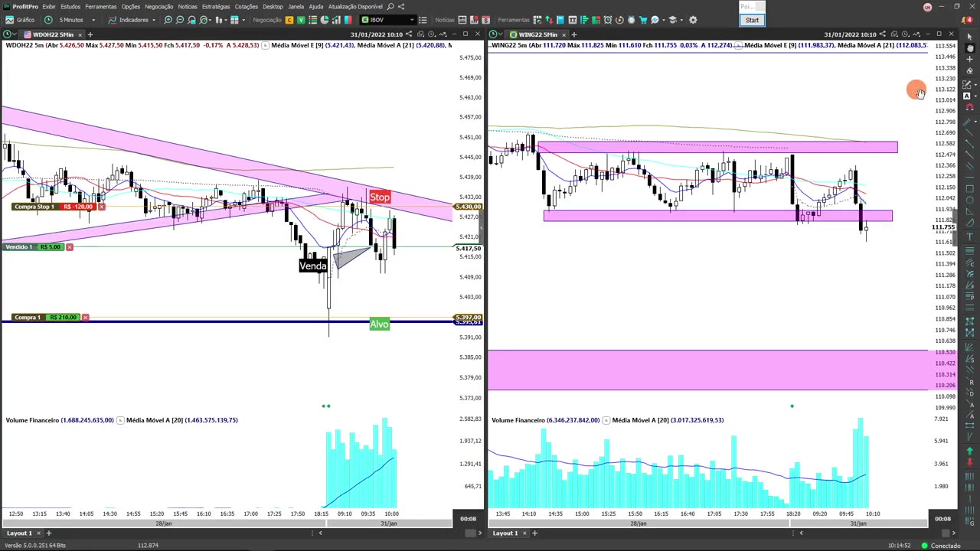
Task: Open the Exibir menu
Action: [49, 6]
